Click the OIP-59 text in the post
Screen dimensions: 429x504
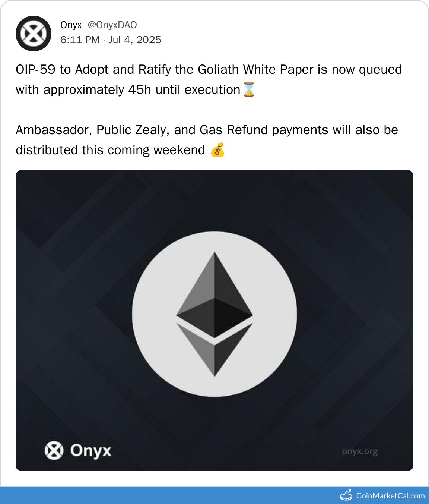click(x=35, y=70)
